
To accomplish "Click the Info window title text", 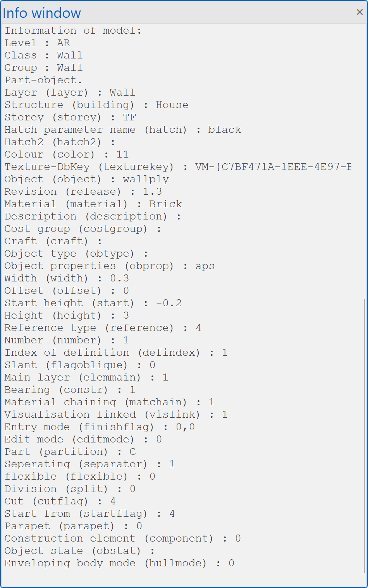I will point(42,13).
